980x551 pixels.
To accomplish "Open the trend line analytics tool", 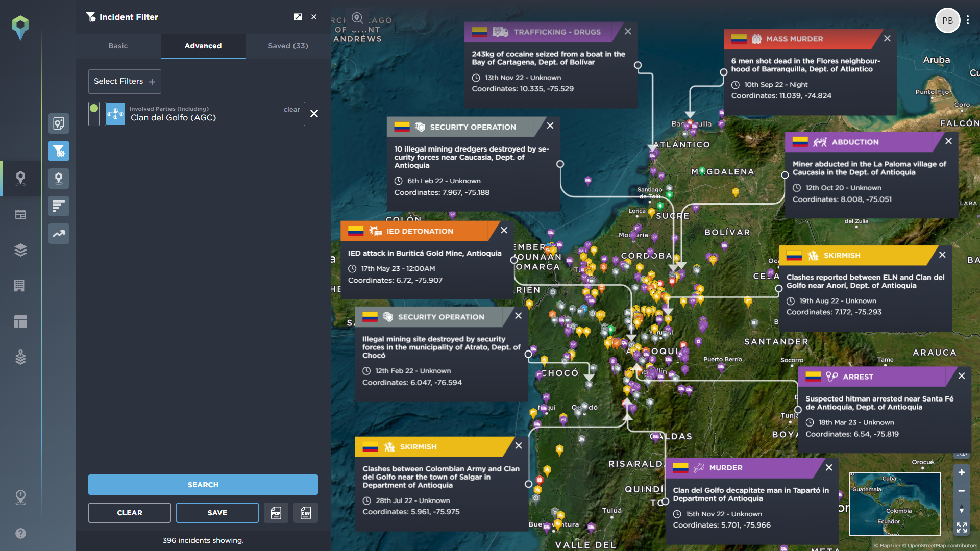I will (59, 234).
